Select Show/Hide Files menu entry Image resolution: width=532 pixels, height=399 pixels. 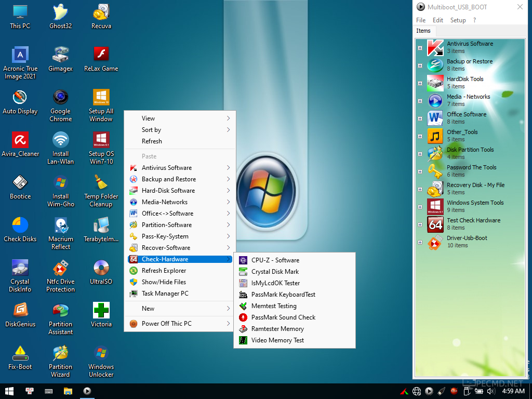(180, 282)
